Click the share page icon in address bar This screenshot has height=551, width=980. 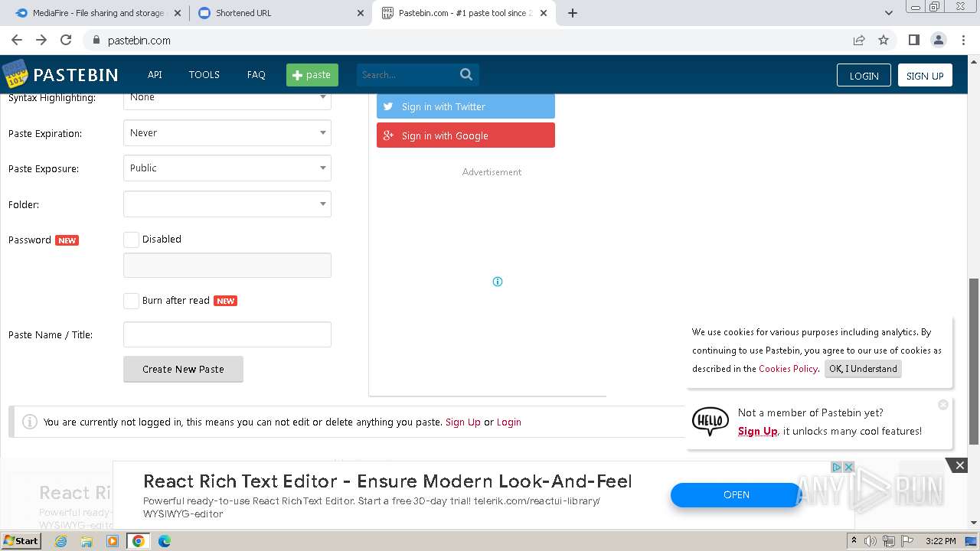pyautogui.click(x=859, y=40)
